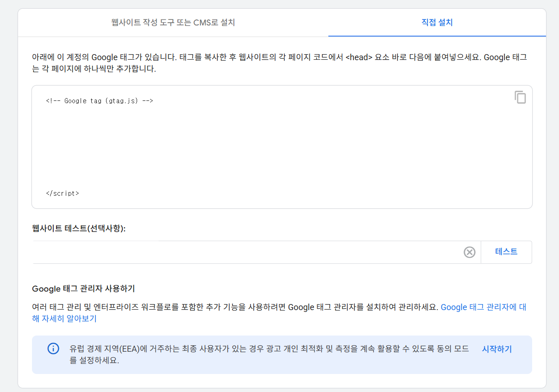559x392 pixels.
Task: Click the '<!-- Google tag (gtag.js) -->' code line
Action: [100, 100]
